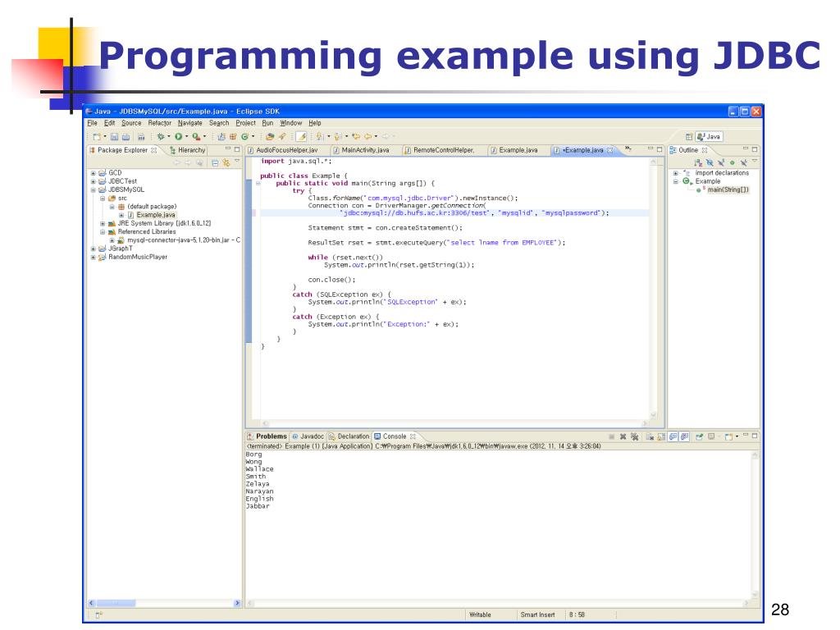Open the Run button dropdown arrow

pyautogui.click(x=186, y=137)
